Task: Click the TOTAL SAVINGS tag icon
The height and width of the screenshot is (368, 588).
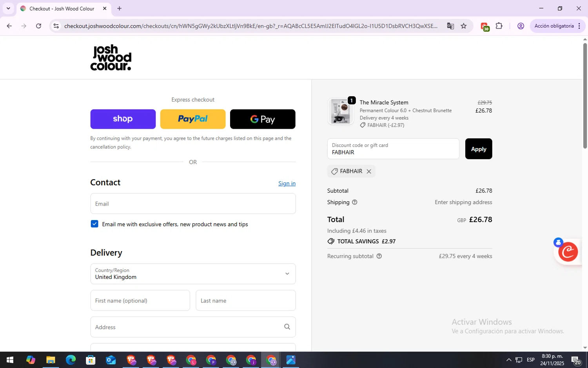Action: point(331,241)
